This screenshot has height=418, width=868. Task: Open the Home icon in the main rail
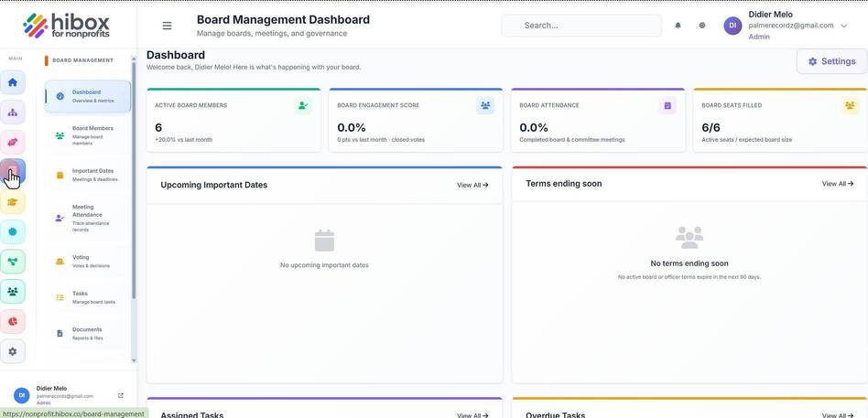tap(13, 82)
